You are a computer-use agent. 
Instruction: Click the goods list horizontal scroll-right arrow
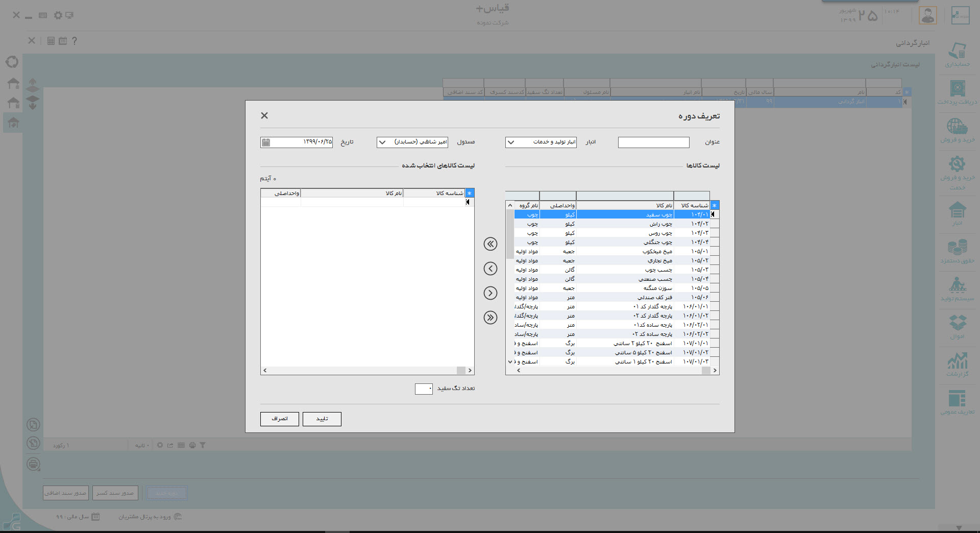click(715, 371)
